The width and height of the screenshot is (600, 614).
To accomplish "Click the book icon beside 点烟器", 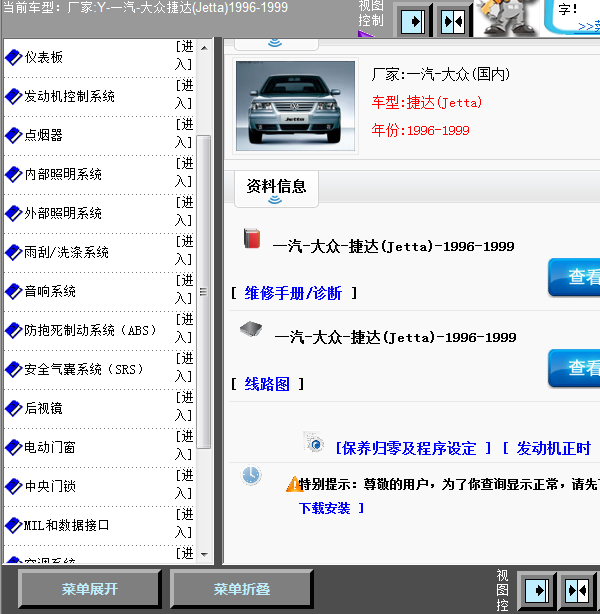I will (x=14, y=135).
